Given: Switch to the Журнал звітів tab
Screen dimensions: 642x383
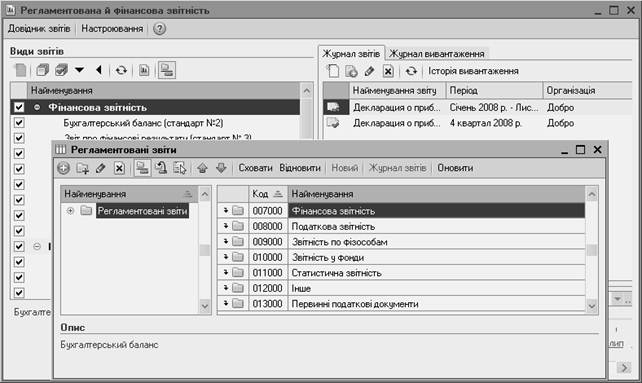Looking at the screenshot, I should pyautogui.click(x=351, y=54).
